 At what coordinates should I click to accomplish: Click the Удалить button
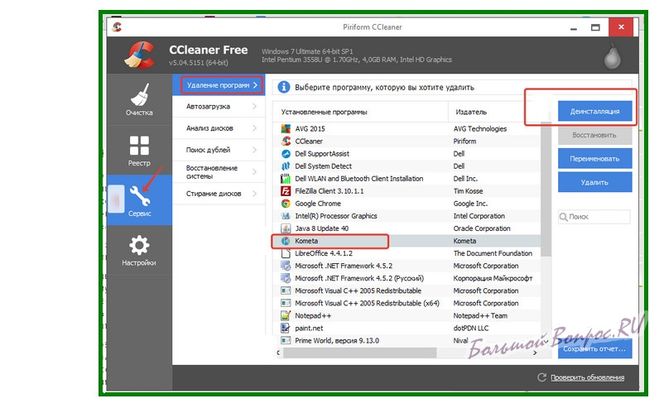[x=595, y=182]
